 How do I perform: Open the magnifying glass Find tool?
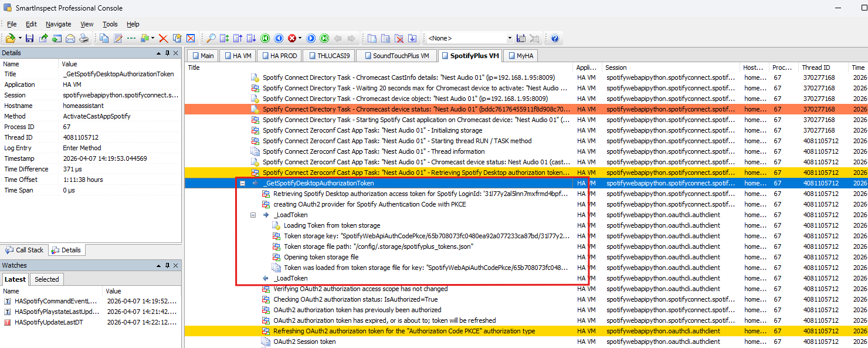(211, 39)
